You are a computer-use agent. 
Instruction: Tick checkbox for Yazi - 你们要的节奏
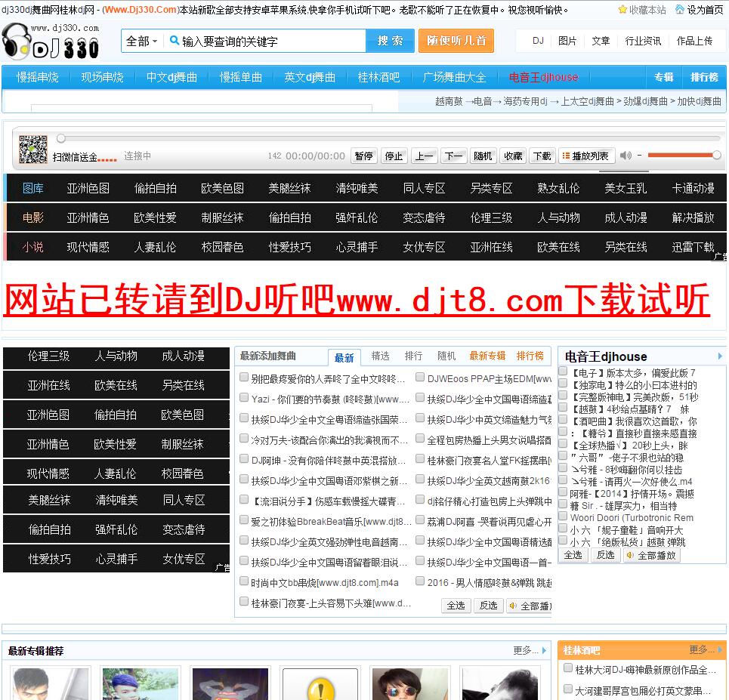point(243,397)
